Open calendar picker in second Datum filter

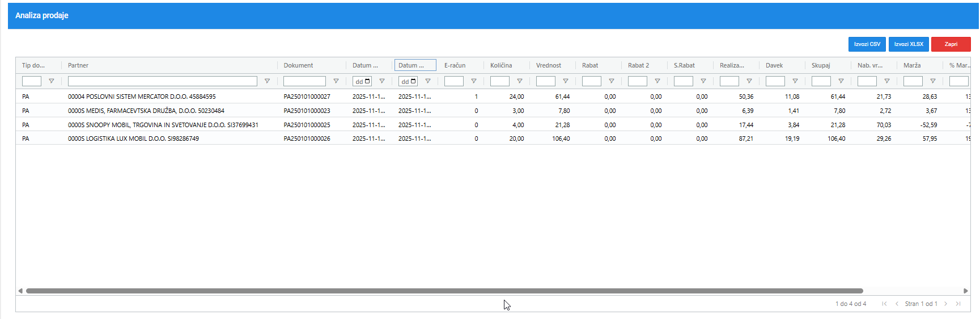pyautogui.click(x=413, y=81)
